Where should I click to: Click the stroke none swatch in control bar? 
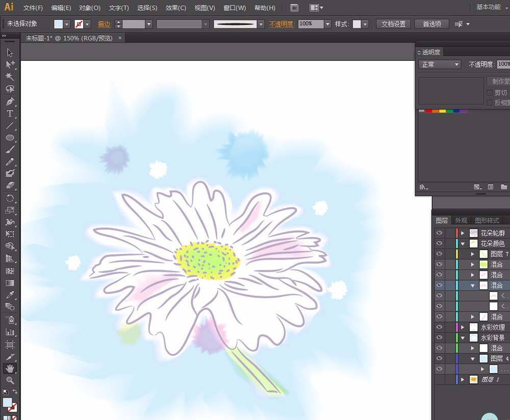click(79, 24)
